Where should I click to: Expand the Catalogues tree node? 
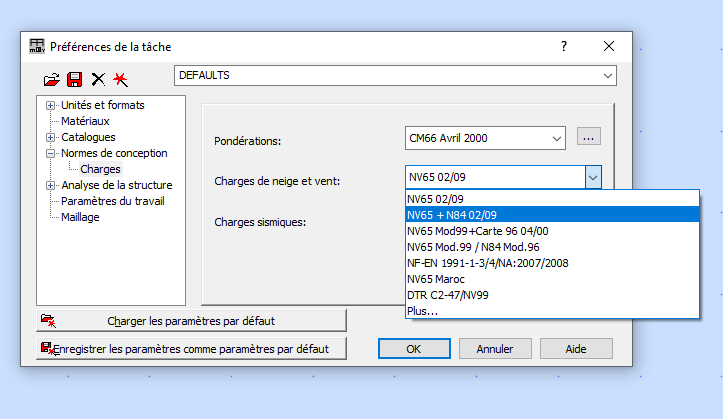pos(50,137)
